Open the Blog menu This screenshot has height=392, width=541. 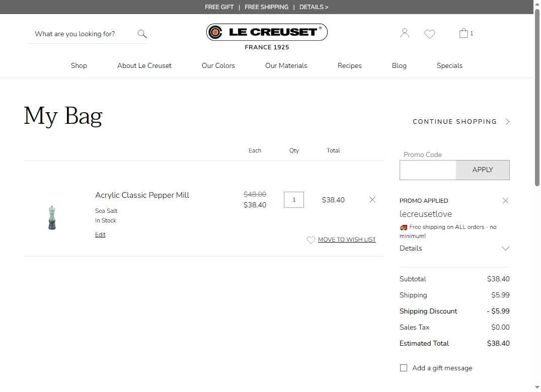tap(399, 65)
